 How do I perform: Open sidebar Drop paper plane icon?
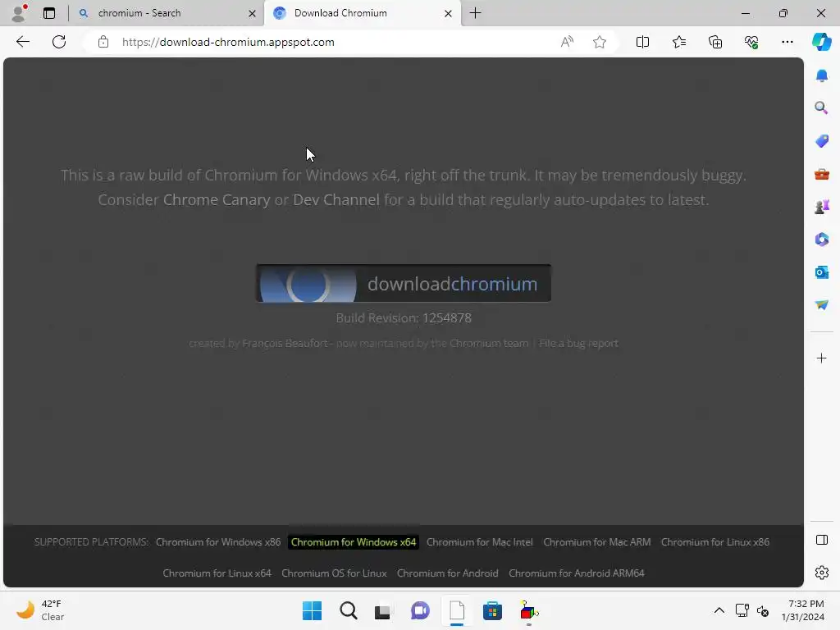coord(821,305)
